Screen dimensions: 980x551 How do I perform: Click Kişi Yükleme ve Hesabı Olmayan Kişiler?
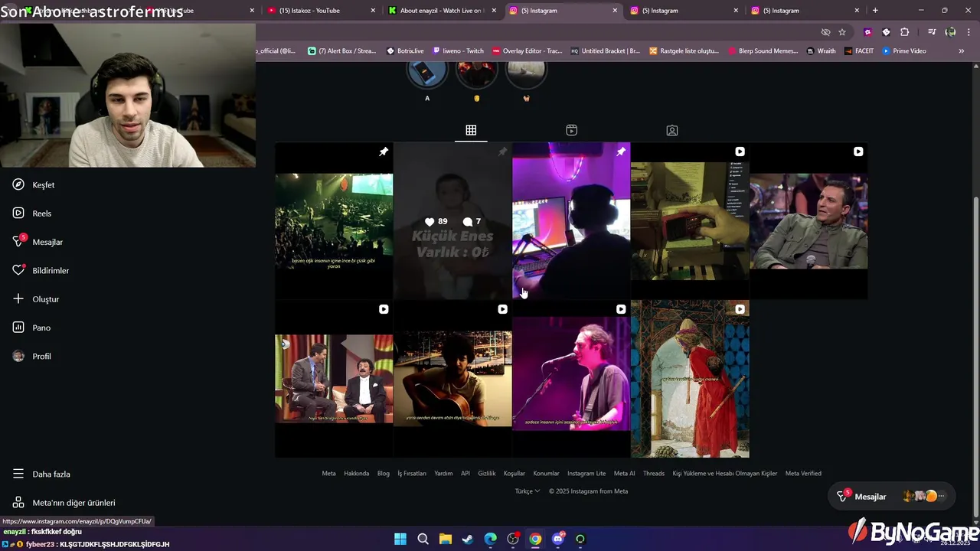point(725,473)
